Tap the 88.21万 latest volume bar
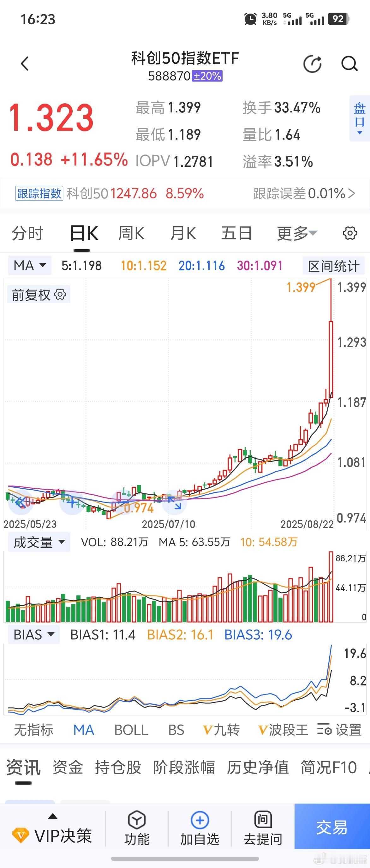370x868 pixels. 331,587
